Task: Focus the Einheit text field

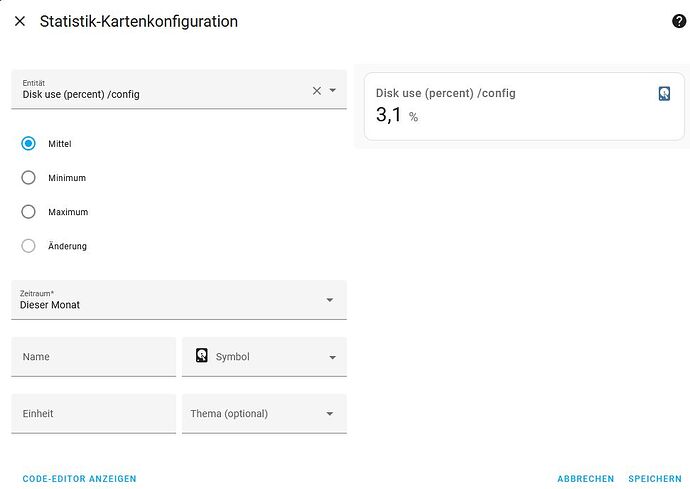Action: tap(93, 414)
